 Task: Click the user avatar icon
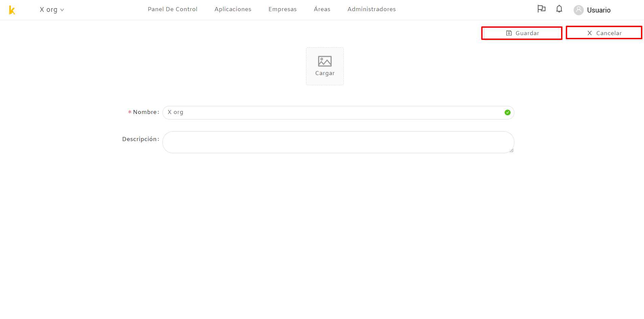click(579, 10)
